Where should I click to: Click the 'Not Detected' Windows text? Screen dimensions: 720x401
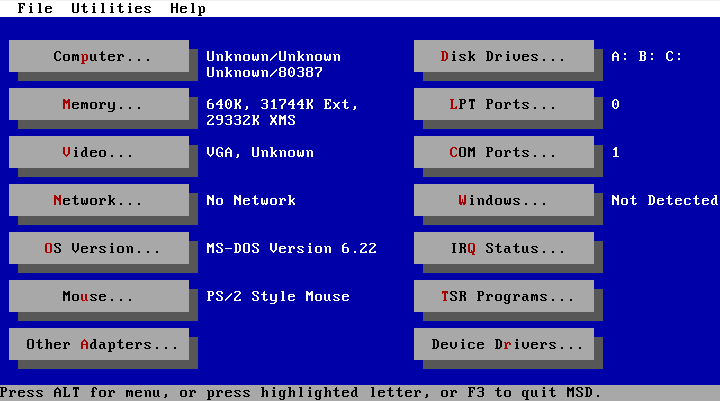[x=664, y=200]
